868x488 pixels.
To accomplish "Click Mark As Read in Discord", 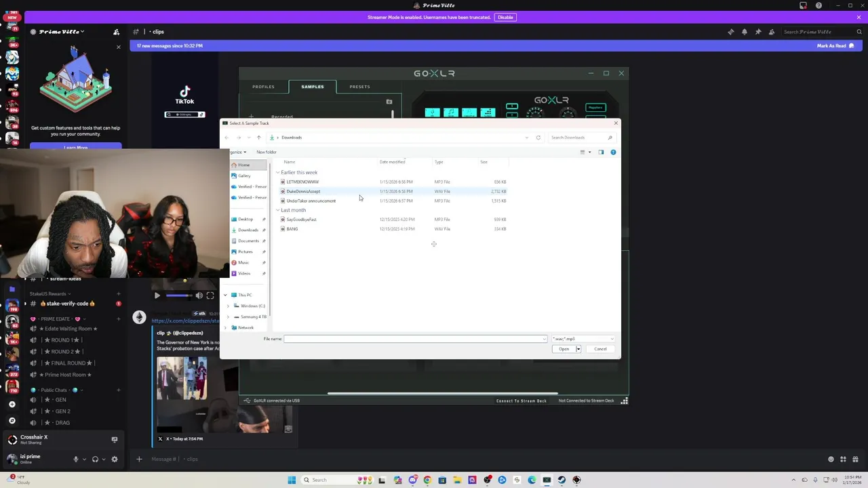I will tap(835, 45).
